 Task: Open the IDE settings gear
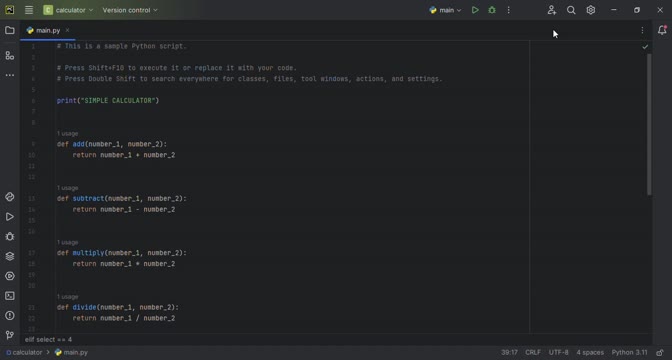tap(591, 10)
